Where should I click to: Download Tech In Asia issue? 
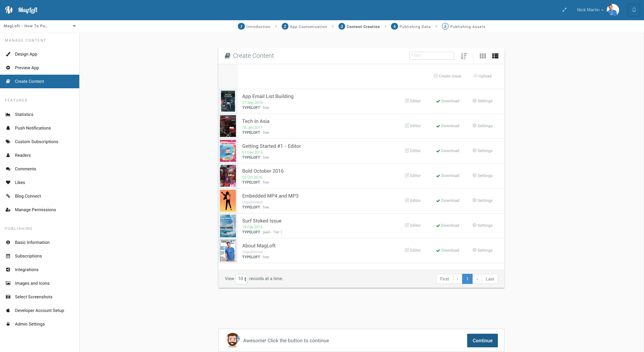click(x=448, y=126)
